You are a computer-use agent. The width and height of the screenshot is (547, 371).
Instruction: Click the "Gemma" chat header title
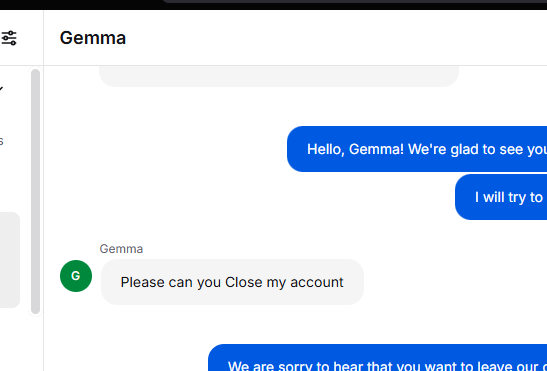coord(93,38)
